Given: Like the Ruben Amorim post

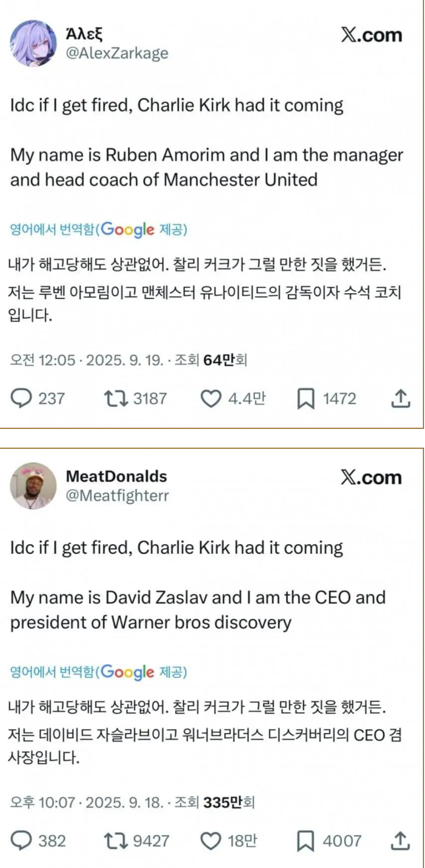Looking at the screenshot, I should (210, 398).
